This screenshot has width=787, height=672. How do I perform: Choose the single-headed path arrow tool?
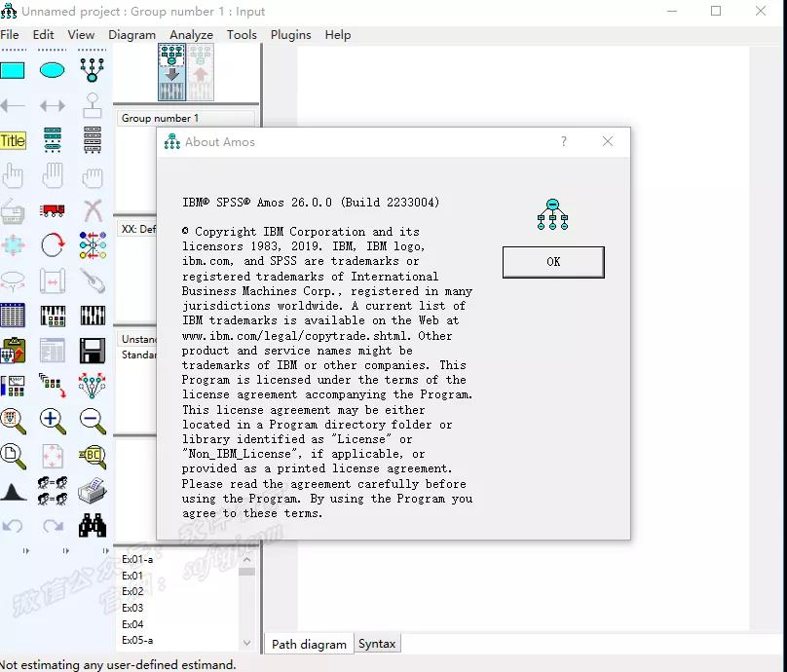(x=13, y=105)
